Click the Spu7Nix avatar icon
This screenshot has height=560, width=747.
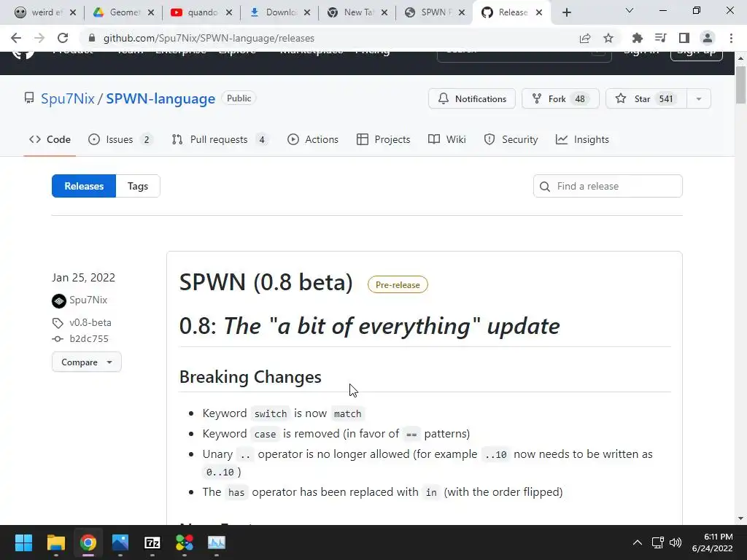59,301
